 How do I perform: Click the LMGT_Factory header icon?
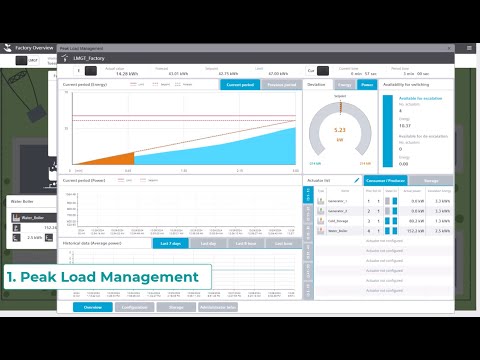pos(65,58)
